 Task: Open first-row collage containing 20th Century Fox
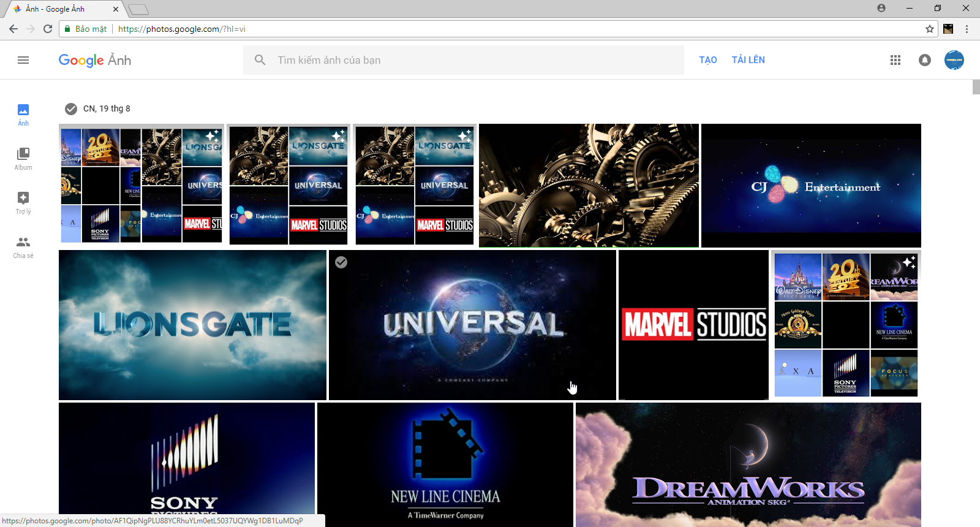click(x=141, y=186)
